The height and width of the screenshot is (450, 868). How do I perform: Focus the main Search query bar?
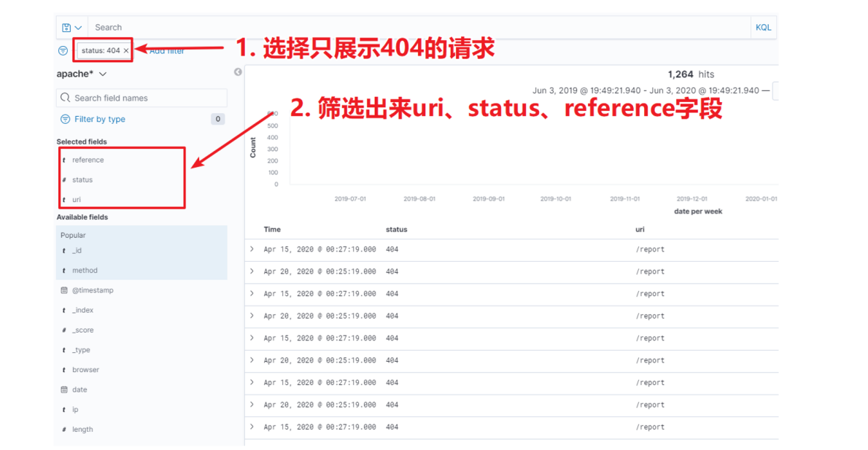[419, 27]
